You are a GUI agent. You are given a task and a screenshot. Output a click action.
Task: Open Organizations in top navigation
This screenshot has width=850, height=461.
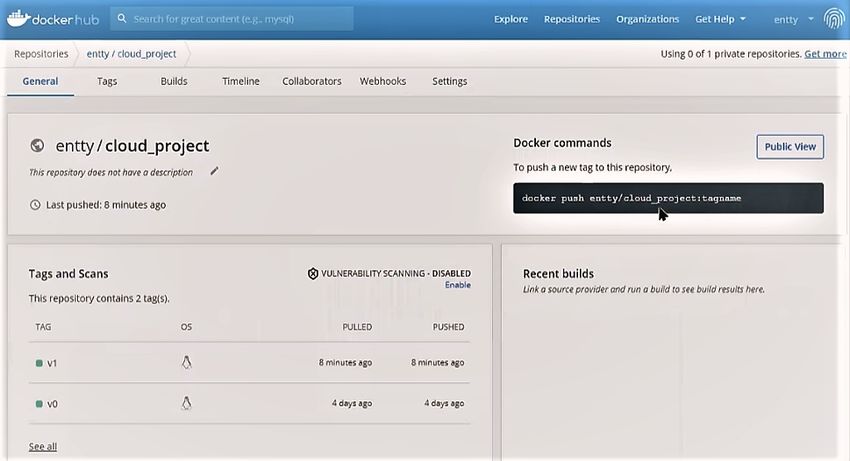click(647, 19)
